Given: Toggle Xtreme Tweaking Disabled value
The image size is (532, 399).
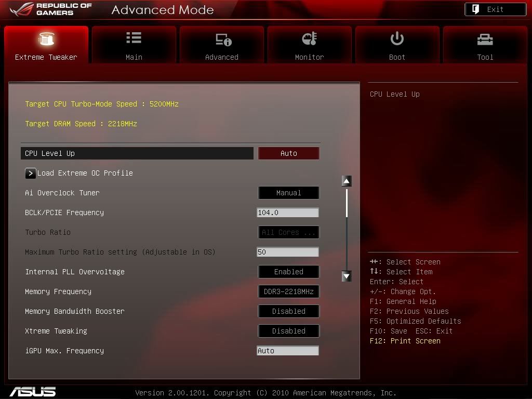Looking at the screenshot, I should (x=288, y=331).
